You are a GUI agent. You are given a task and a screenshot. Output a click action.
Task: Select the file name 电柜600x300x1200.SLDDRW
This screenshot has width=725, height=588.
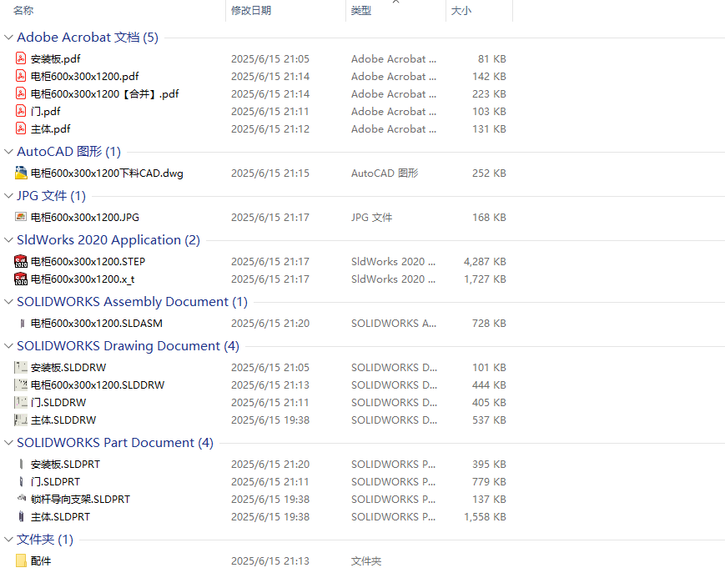tap(97, 384)
